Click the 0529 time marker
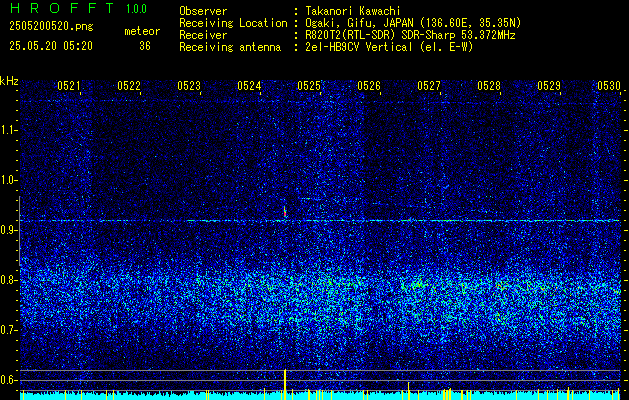This screenshot has height=400, width=629. point(549,85)
